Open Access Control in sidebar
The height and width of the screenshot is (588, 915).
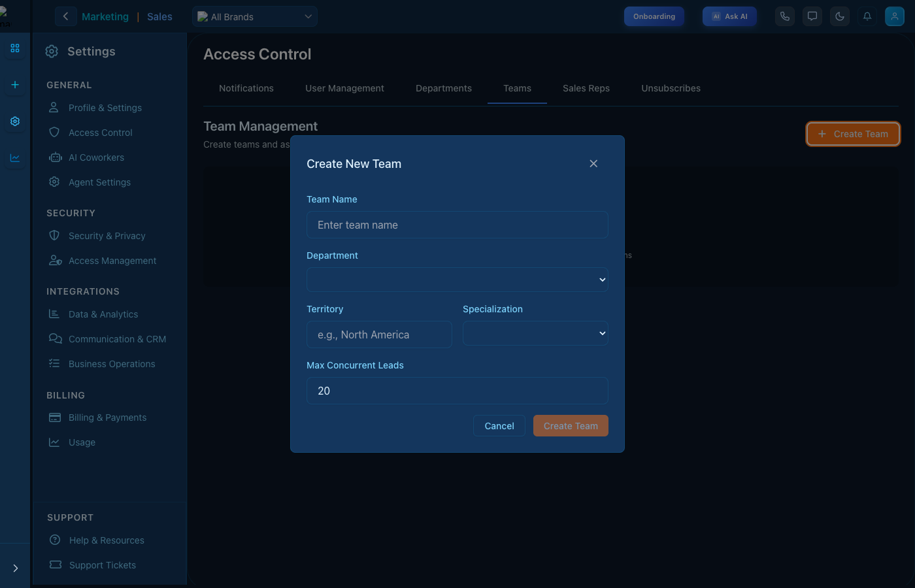(101, 133)
